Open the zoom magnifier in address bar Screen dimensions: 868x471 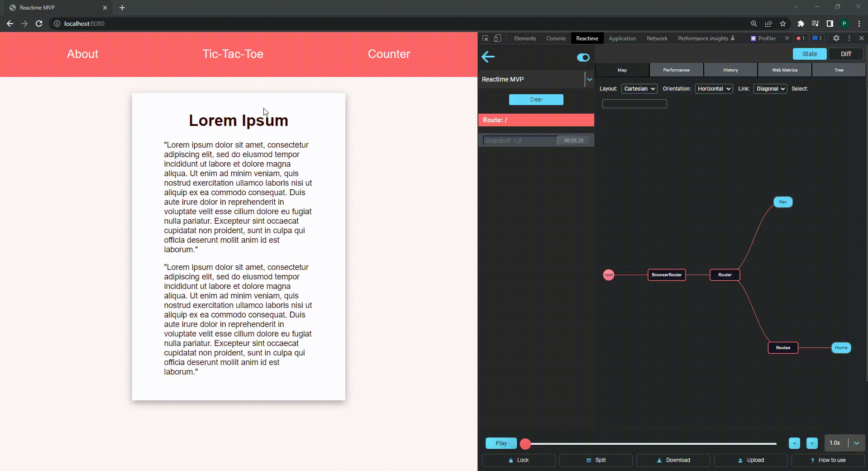click(x=754, y=24)
